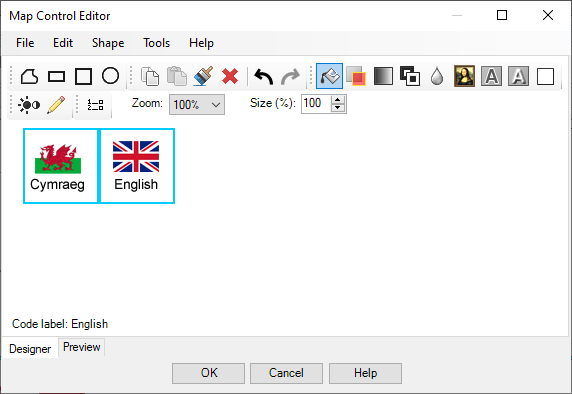Switch to the Designer tab
The height and width of the screenshot is (394, 572).
30,349
